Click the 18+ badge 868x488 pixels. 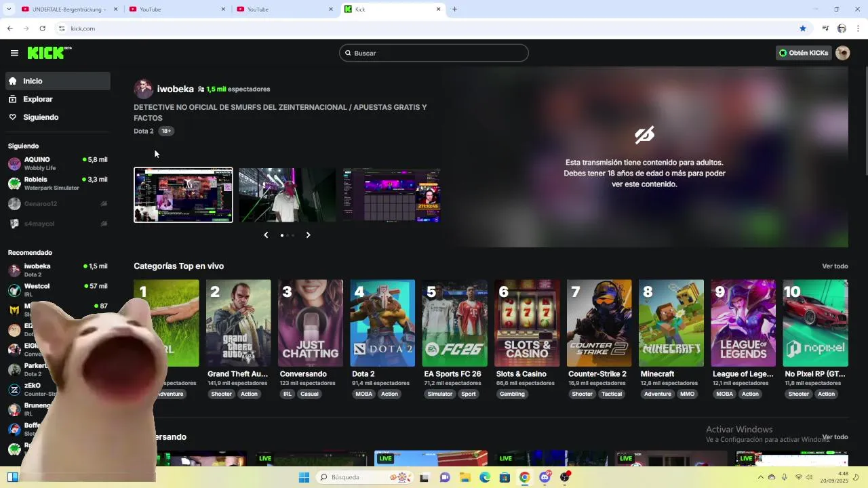(x=166, y=131)
